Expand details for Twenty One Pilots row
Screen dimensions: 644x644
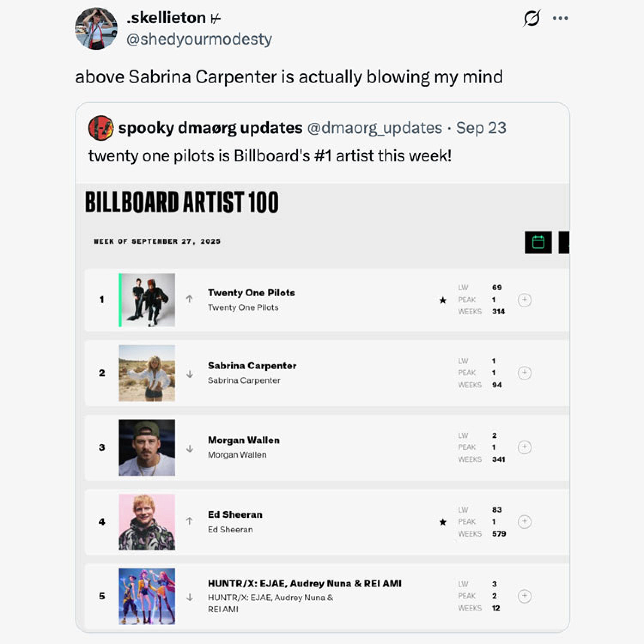tap(524, 300)
